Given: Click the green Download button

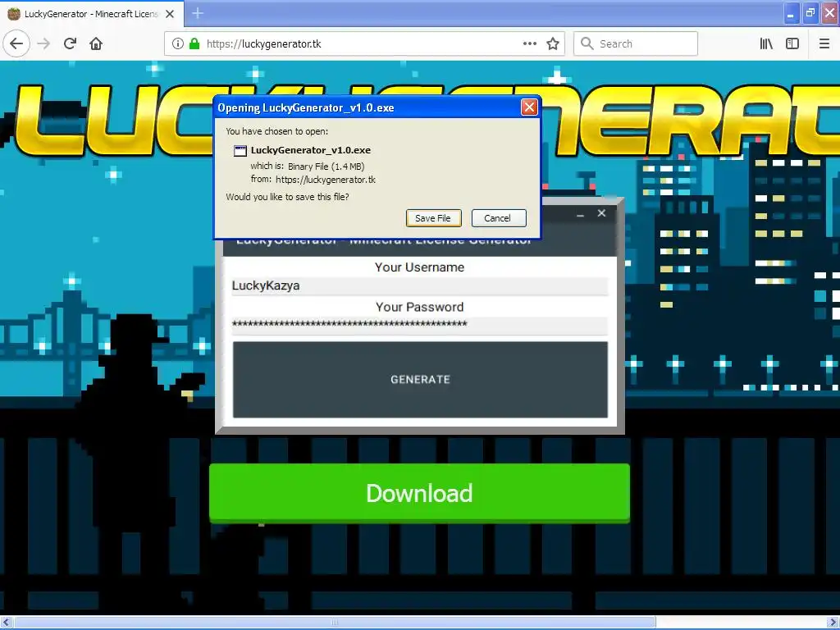Looking at the screenshot, I should (x=419, y=493).
